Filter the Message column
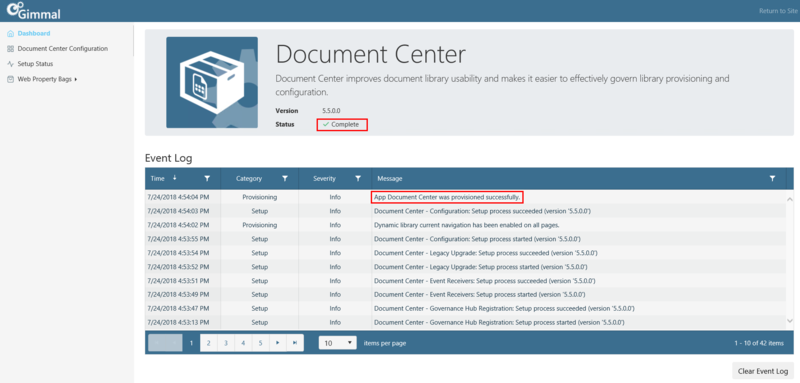The height and width of the screenshot is (383, 800). coord(772,178)
